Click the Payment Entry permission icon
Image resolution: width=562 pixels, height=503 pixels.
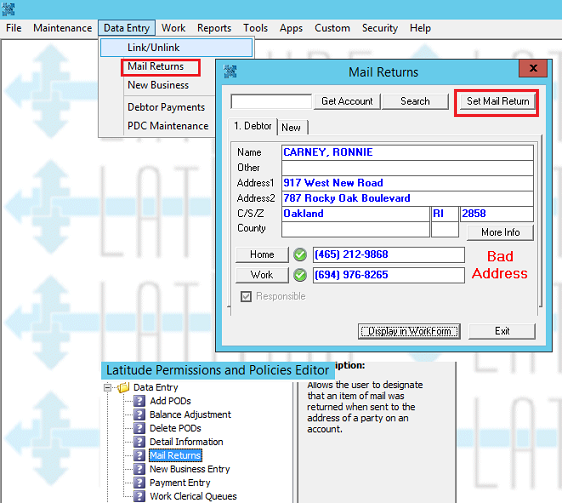[x=139, y=483]
